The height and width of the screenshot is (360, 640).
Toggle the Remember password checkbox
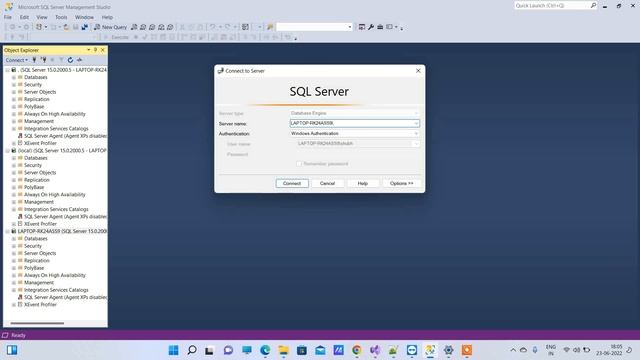pyautogui.click(x=299, y=164)
